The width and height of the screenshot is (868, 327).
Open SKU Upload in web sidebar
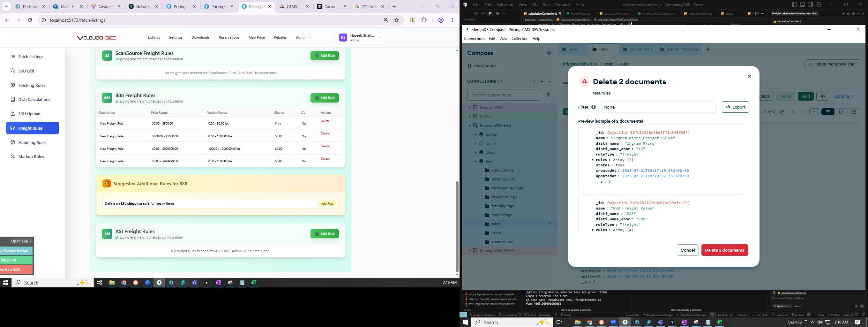(32, 114)
